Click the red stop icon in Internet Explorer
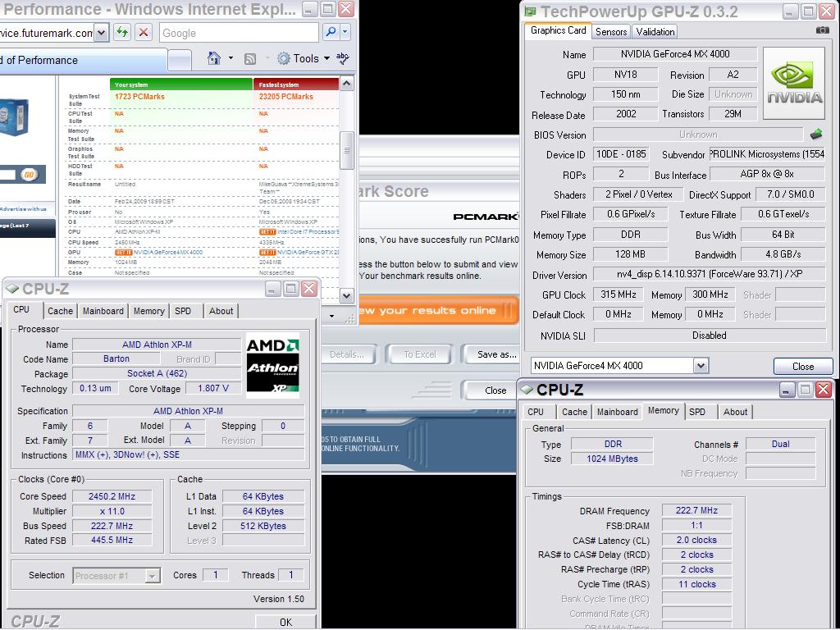The height and width of the screenshot is (630, 840). pyautogui.click(x=143, y=33)
